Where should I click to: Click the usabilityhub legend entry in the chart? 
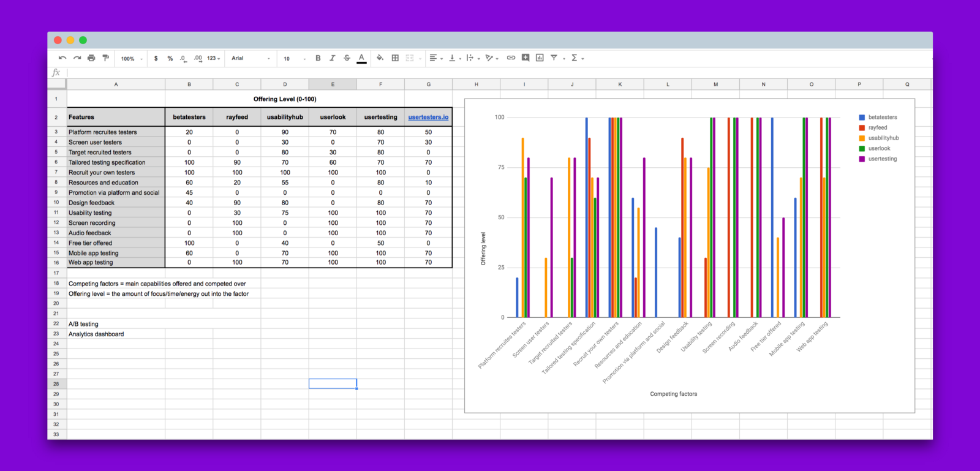[879, 138]
